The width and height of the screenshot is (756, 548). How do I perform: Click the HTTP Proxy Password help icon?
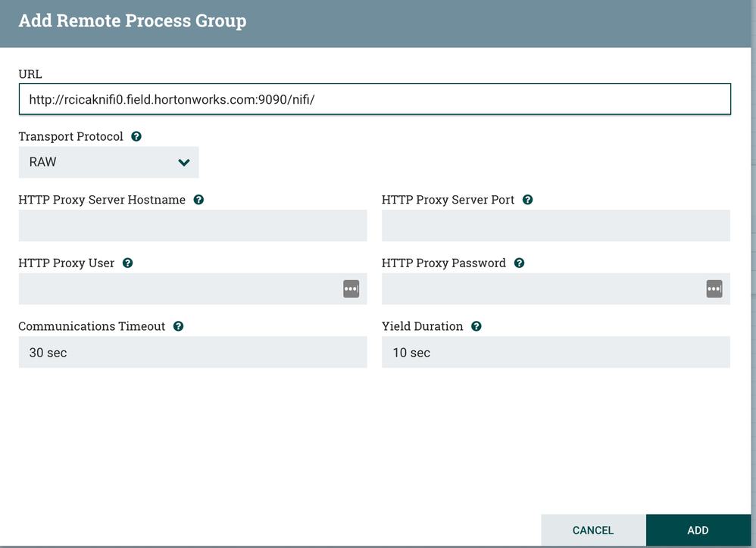click(x=519, y=263)
